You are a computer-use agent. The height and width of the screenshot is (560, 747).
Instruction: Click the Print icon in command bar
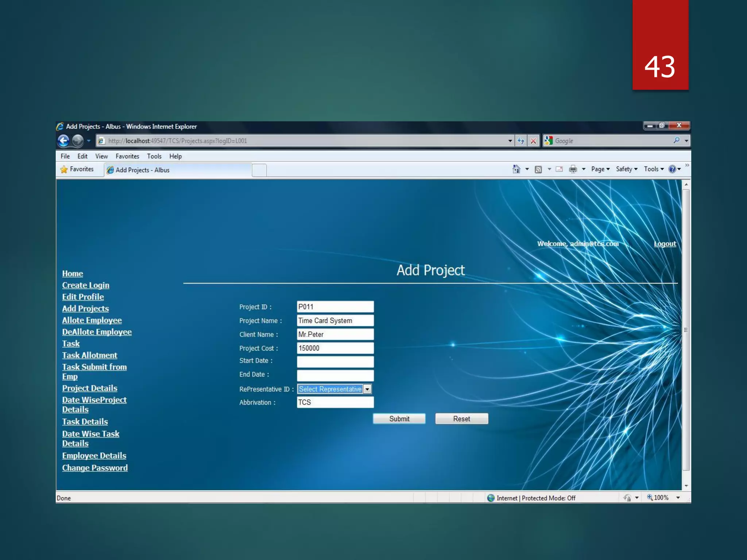(x=573, y=169)
